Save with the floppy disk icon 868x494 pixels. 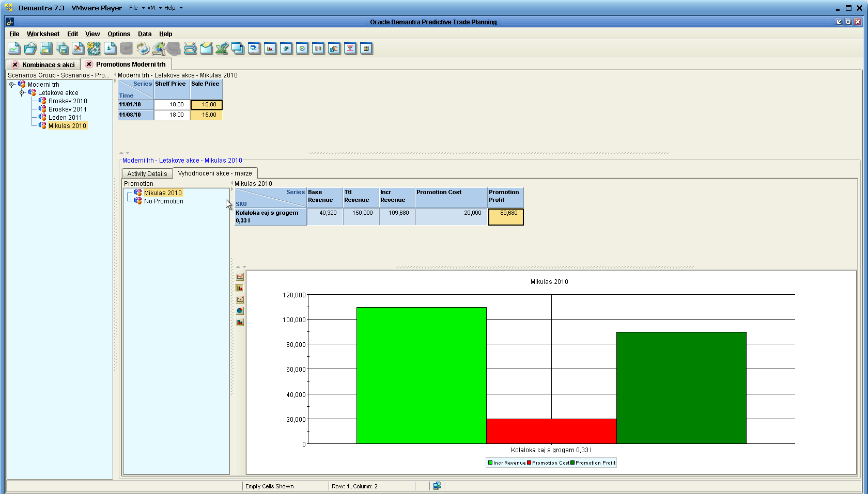click(46, 49)
